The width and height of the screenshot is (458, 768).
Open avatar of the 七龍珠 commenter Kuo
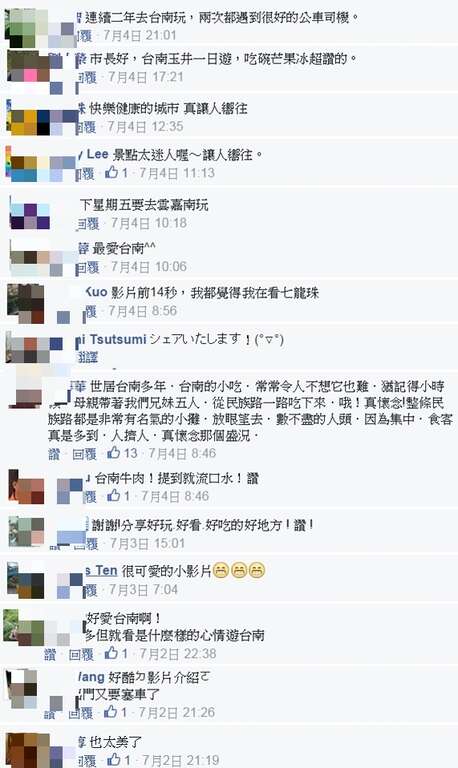pos(25,304)
